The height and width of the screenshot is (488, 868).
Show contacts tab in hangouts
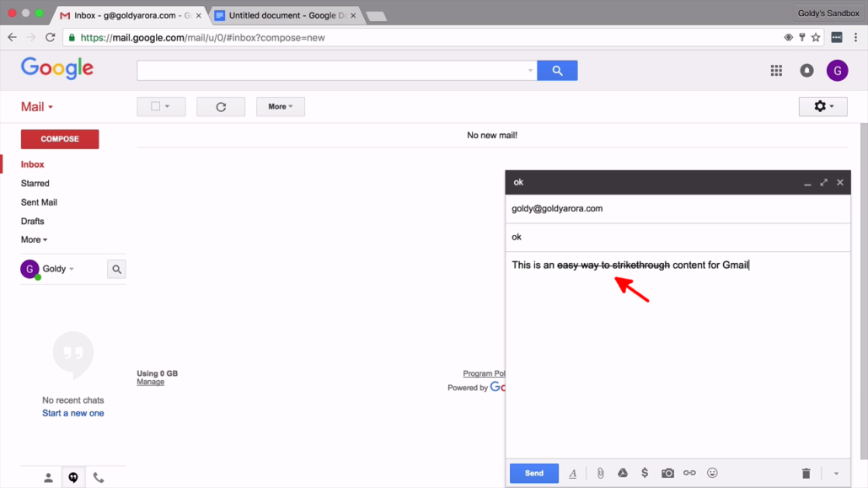[48, 478]
